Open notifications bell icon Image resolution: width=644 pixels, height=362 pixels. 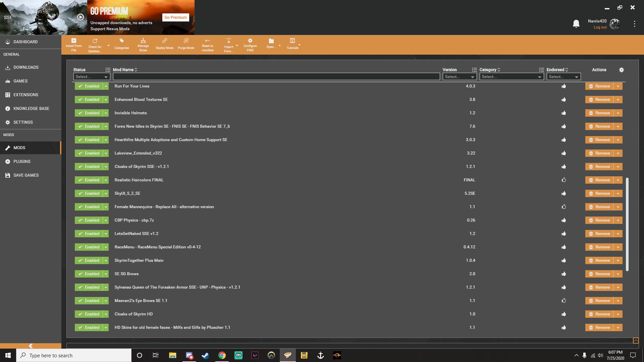[576, 24]
